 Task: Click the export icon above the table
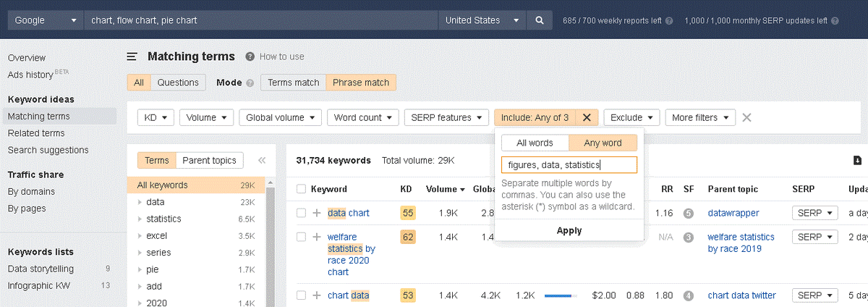(x=857, y=161)
